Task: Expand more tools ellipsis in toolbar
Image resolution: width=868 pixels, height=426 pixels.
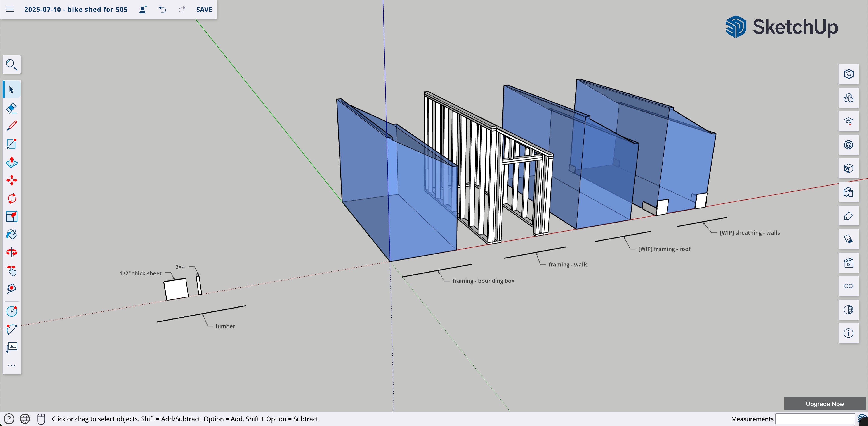Action: pyautogui.click(x=12, y=365)
